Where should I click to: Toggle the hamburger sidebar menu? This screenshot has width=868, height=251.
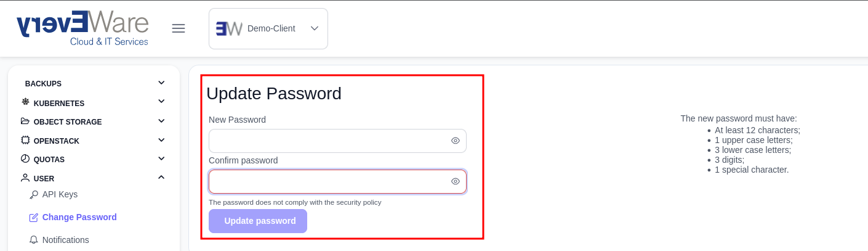click(179, 28)
